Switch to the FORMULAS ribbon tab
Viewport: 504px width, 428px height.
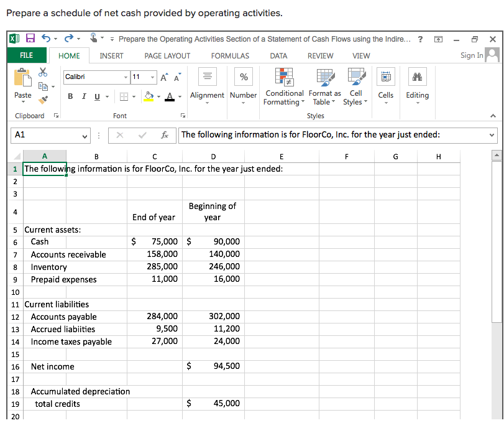(x=230, y=55)
